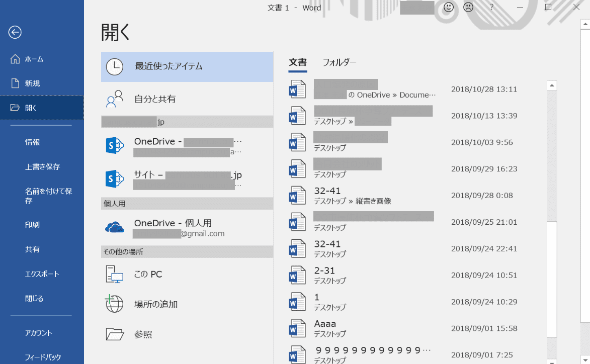Screen dimensions: 590x364
Task: Click the people icon for shared with me
Action: point(115,99)
